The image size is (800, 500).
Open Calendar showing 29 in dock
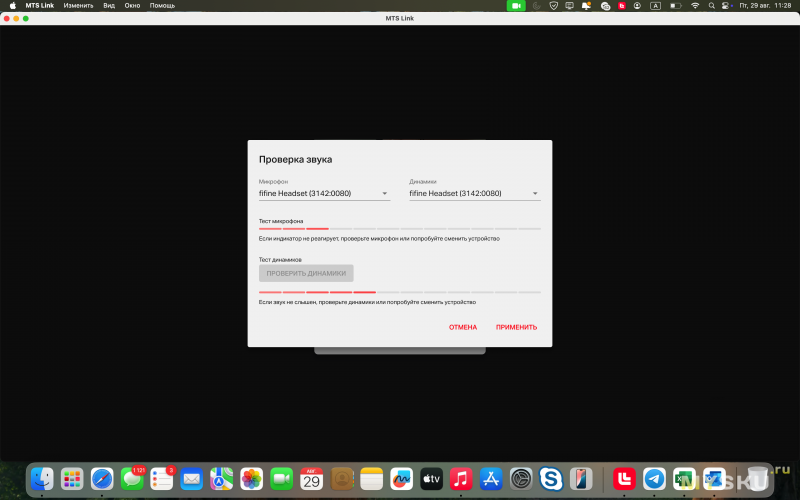pos(312,479)
